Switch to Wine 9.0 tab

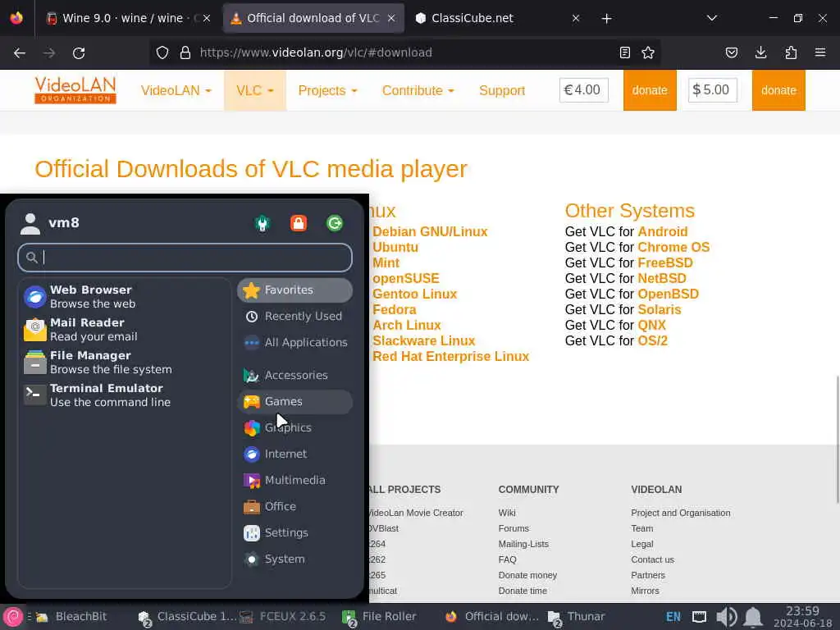(127, 18)
